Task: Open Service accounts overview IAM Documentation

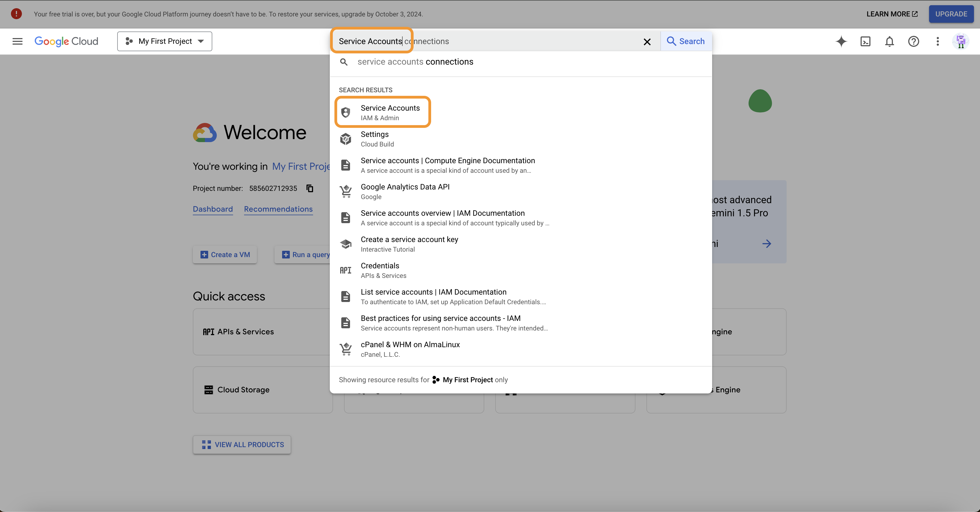Action: click(521, 218)
